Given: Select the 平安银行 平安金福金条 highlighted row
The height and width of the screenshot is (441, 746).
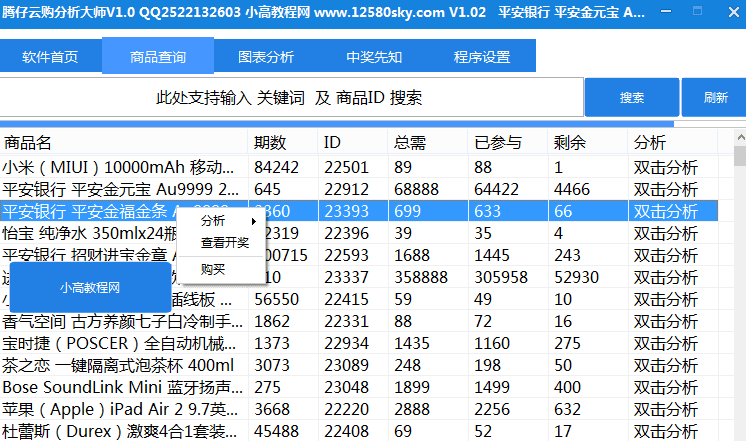Looking at the screenshot, I should (x=359, y=211).
